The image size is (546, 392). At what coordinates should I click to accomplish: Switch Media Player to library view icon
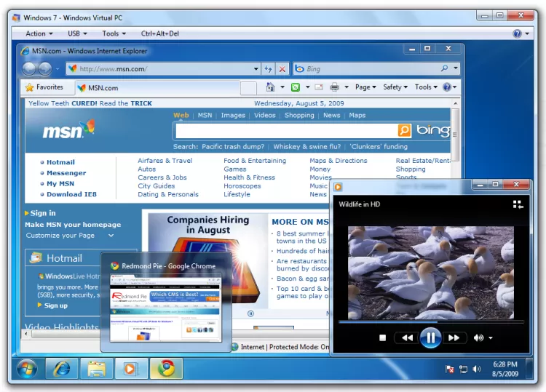pos(518,204)
